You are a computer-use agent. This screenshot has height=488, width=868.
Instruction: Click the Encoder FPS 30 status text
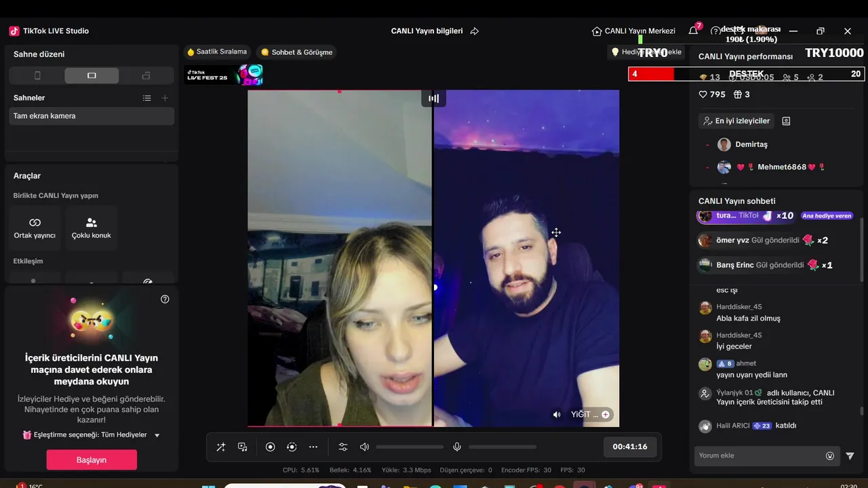526,470
